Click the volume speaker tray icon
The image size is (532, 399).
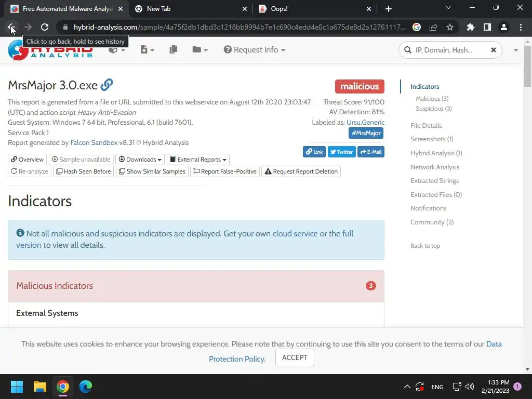[x=470, y=387]
